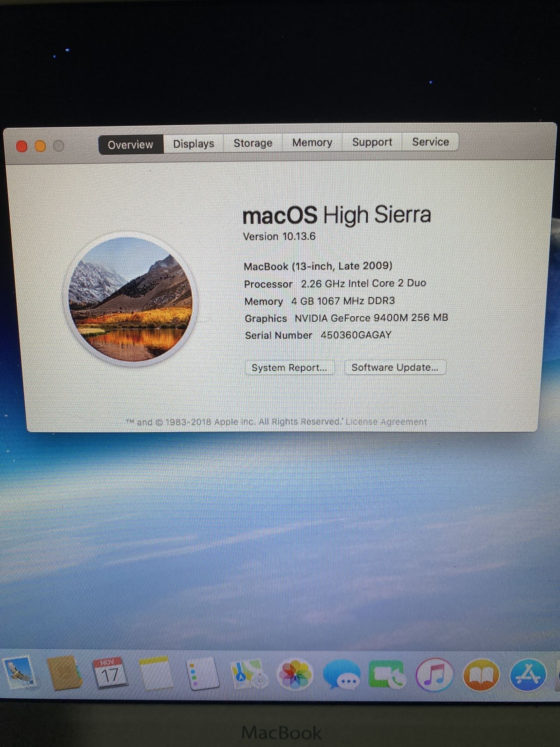Go to the Support tab
The width and height of the screenshot is (560, 747).
click(372, 142)
